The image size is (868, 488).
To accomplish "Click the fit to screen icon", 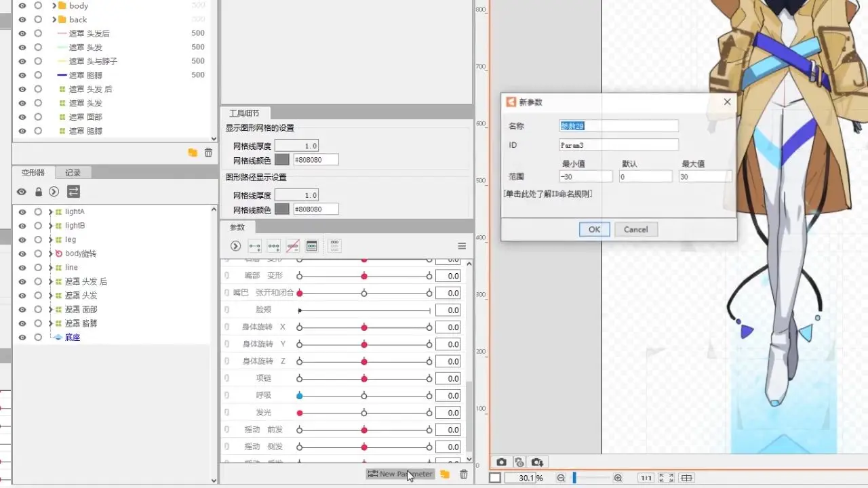I will tap(666, 478).
